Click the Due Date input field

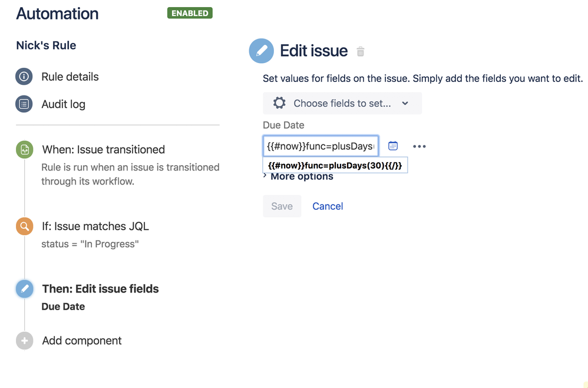pyautogui.click(x=320, y=146)
